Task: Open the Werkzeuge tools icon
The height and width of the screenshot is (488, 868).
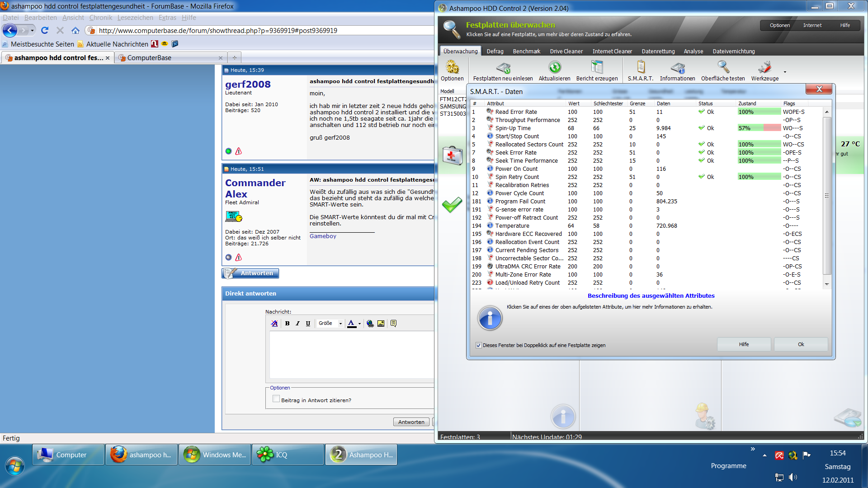Action: click(x=764, y=68)
